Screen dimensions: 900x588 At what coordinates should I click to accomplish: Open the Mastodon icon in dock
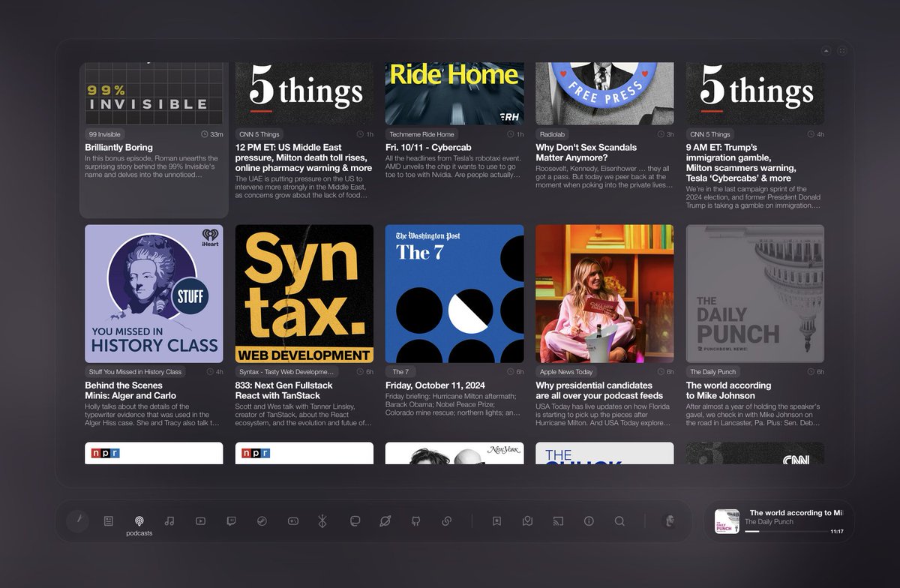[x=355, y=520]
